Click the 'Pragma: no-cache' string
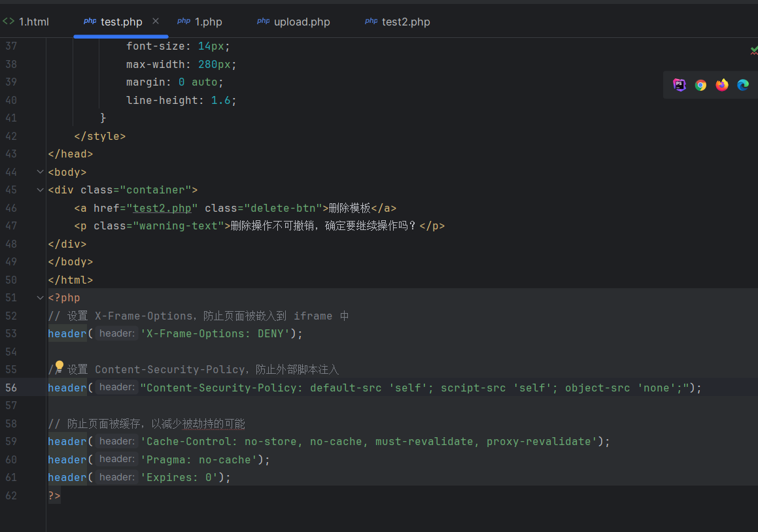The height and width of the screenshot is (532, 758). coord(198,459)
